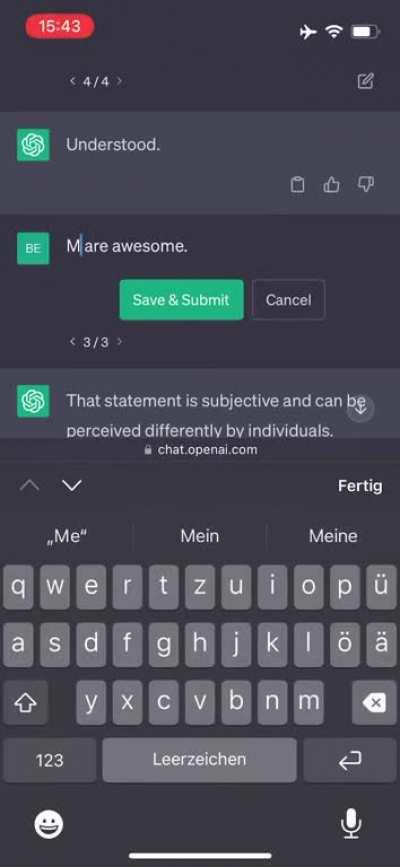This screenshot has height=867, width=400.
Task: Give thumbs down to "Understood." reply
Action: point(366,184)
